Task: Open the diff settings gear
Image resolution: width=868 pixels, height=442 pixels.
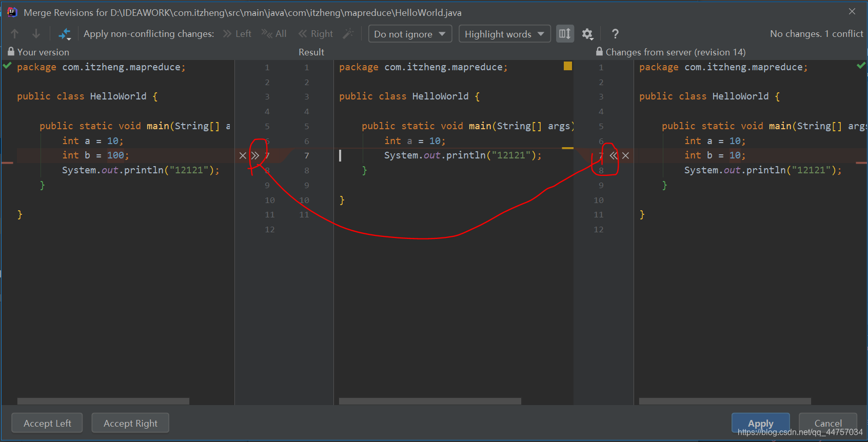Action: (x=587, y=34)
